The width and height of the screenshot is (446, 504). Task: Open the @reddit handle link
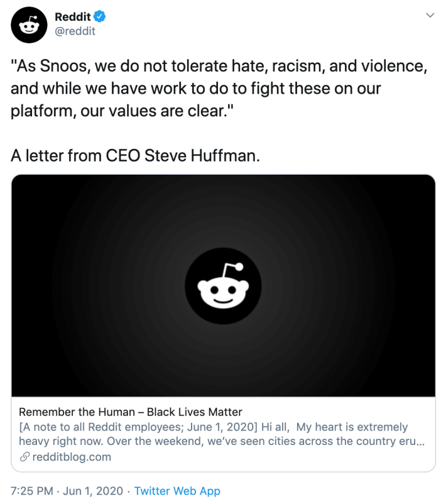pyautogui.click(x=75, y=31)
